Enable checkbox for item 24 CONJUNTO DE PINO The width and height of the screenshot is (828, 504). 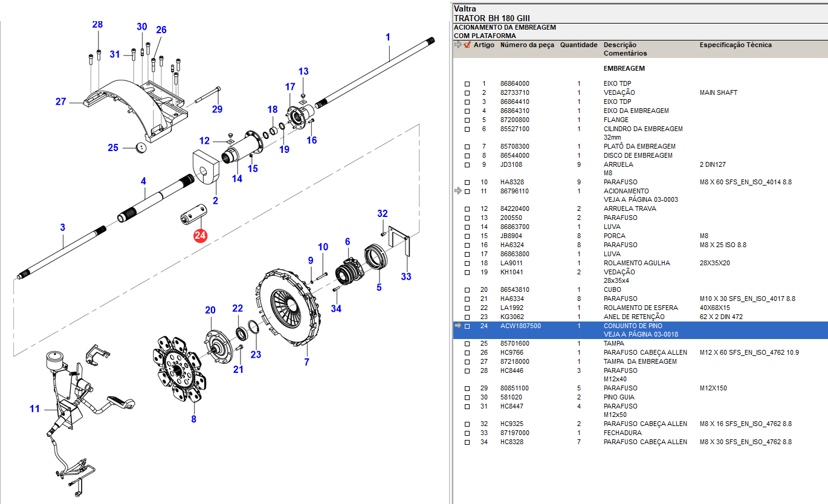[467, 326]
